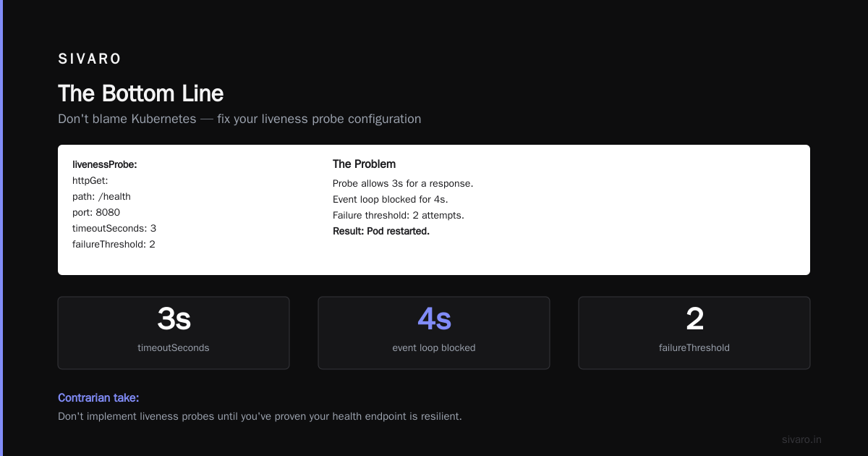Viewport: 868px width, 456px height.
Task: Select the httpGet: config line
Action: click(90, 181)
